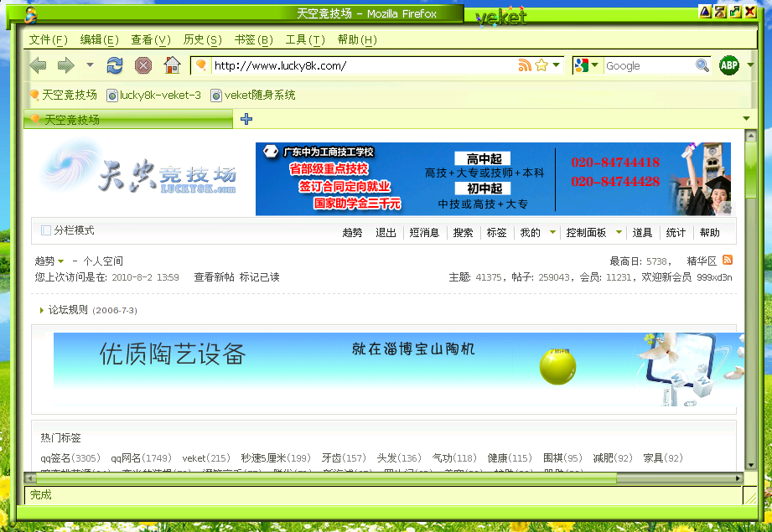Open the 标签 tags link

[496, 233]
